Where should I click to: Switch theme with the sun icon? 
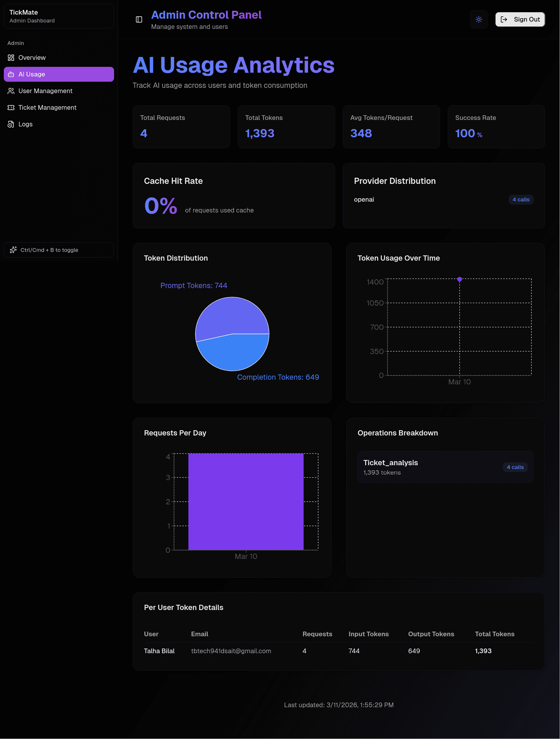coord(479,19)
